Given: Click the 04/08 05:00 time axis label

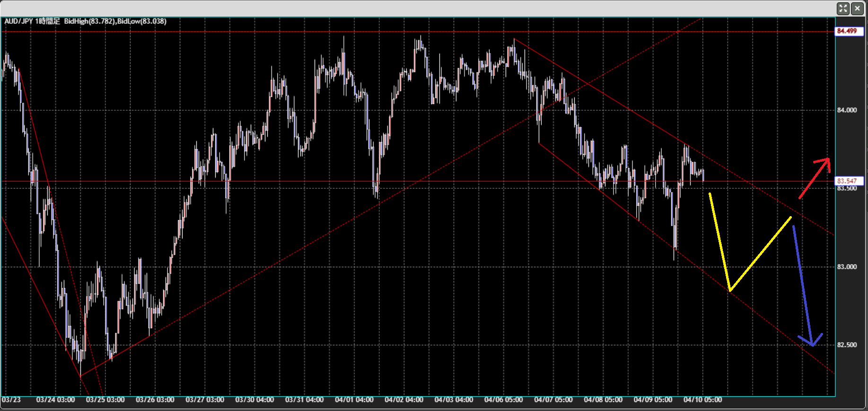Looking at the screenshot, I should click(x=603, y=400).
